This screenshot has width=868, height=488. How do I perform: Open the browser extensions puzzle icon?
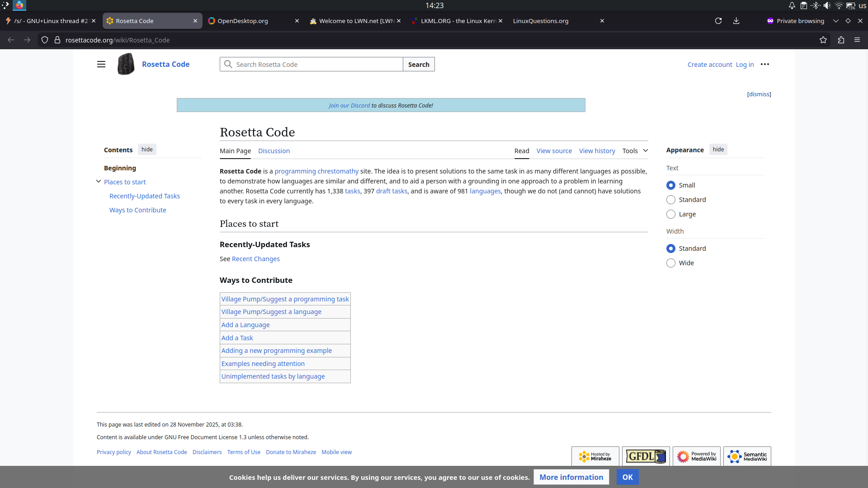pyautogui.click(x=841, y=40)
